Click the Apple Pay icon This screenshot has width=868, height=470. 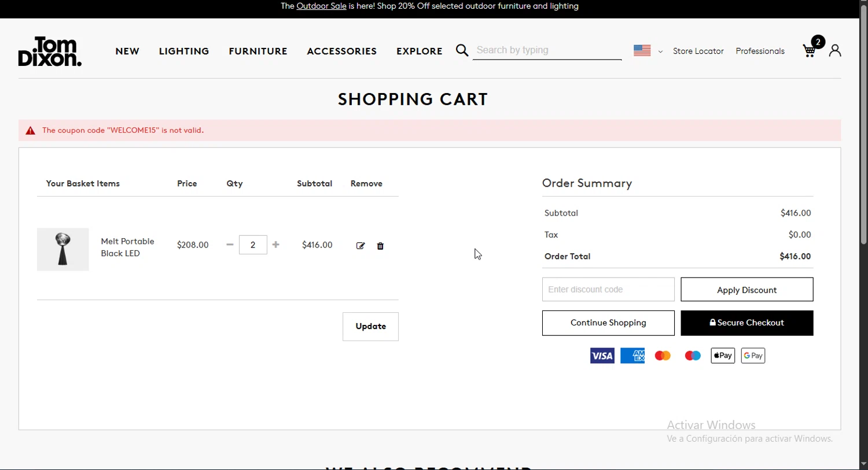click(x=723, y=356)
